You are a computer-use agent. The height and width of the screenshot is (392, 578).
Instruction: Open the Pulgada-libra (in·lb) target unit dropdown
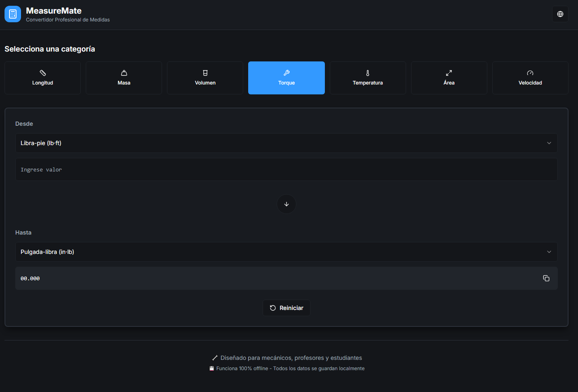pyautogui.click(x=280, y=252)
